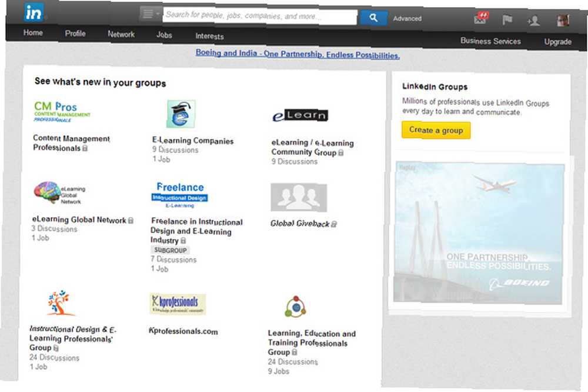Open Content Management Professionals group
This screenshot has width=588, height=392.
tap(71, 143)
